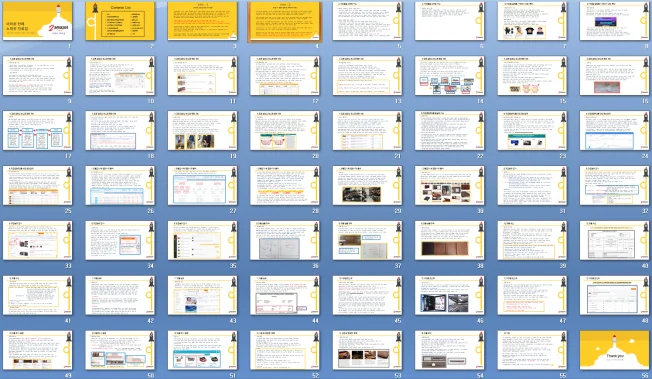Image resolution: width=652 pixels, height=379 pixels.
Task: Select slide thumbnail number 5
Action: pyautogui.click(x=367, y=21)
